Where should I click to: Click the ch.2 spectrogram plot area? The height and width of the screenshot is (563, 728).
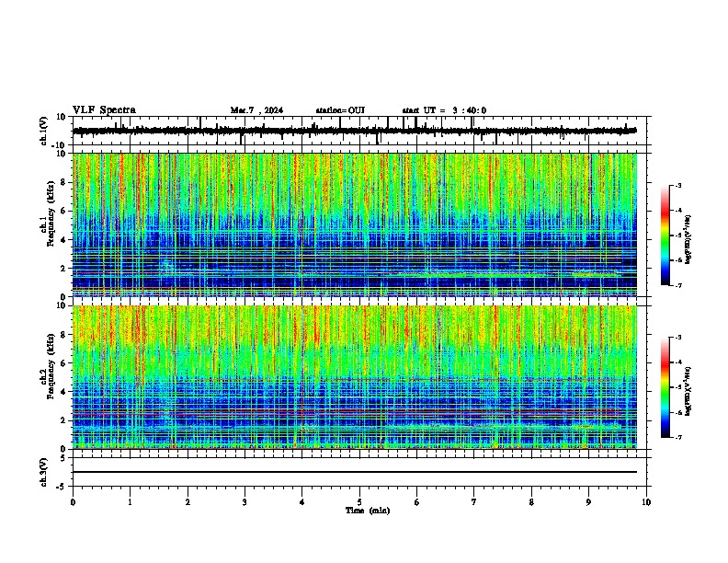point(355,377)
